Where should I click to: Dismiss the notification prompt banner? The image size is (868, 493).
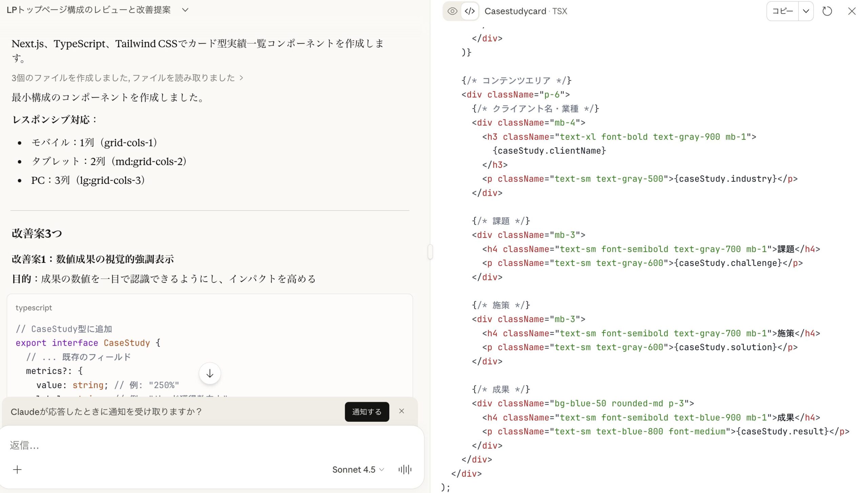pos(401,411)
